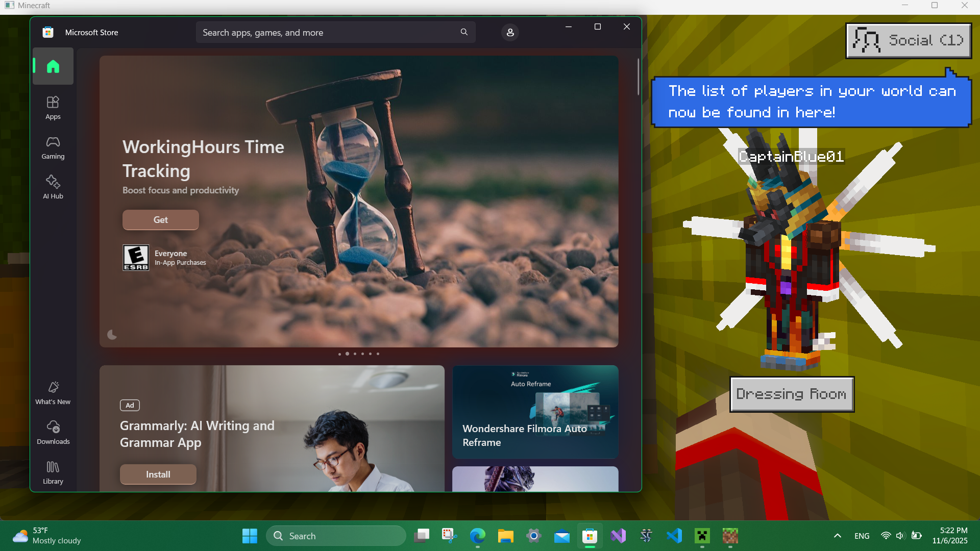This screenshot has height=551, width=980.
Task: Select the first carousel page dot
Action: [x=339, y=354]
